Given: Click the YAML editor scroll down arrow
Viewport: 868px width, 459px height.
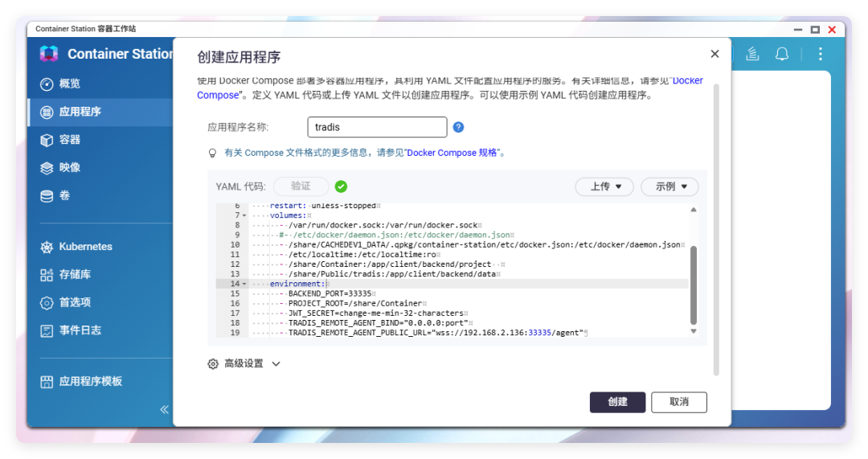Looking at the screenshot, I should (x=693, y=331).
